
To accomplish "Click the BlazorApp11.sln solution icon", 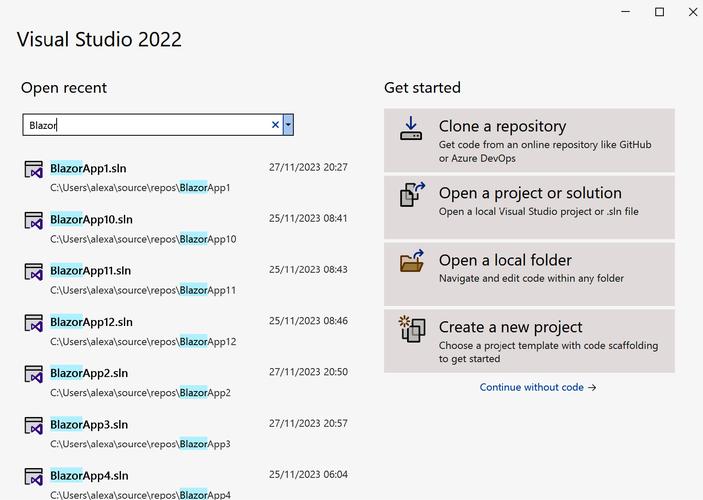I will (34, 272).
